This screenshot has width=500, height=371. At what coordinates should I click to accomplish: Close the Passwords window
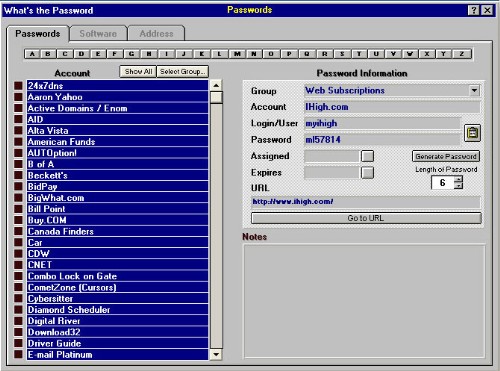pos(487,10)
